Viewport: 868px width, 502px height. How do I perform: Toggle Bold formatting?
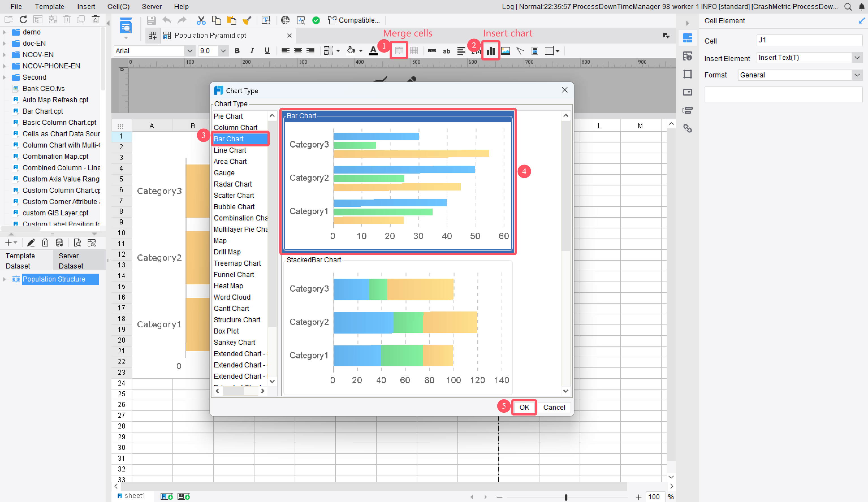pos(237,51)
